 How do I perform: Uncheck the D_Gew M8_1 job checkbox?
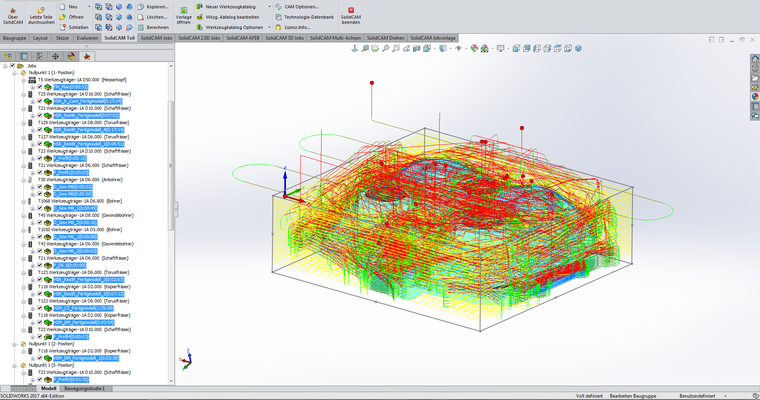tap(40, 208)
